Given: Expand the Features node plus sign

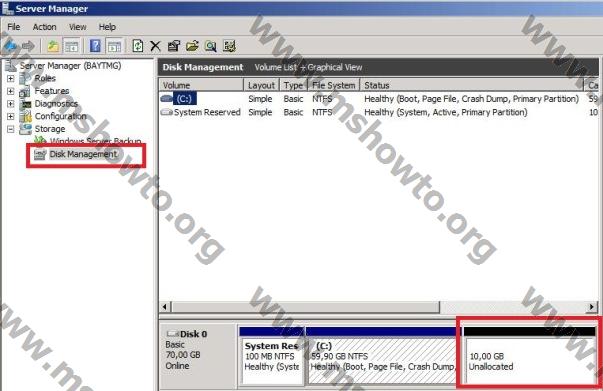Looking at the screenshot, I should 10,91.
